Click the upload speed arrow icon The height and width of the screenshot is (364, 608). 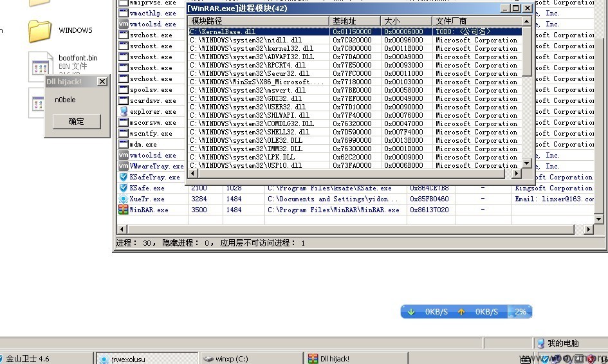[461, 312]
